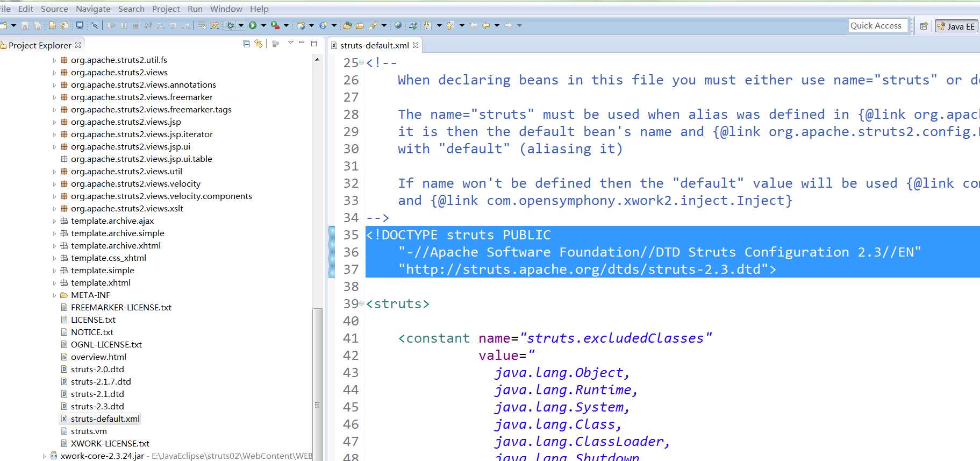Select the struts.vm file
The width and height of the screenshot is (980, 461).
point(89,431)
